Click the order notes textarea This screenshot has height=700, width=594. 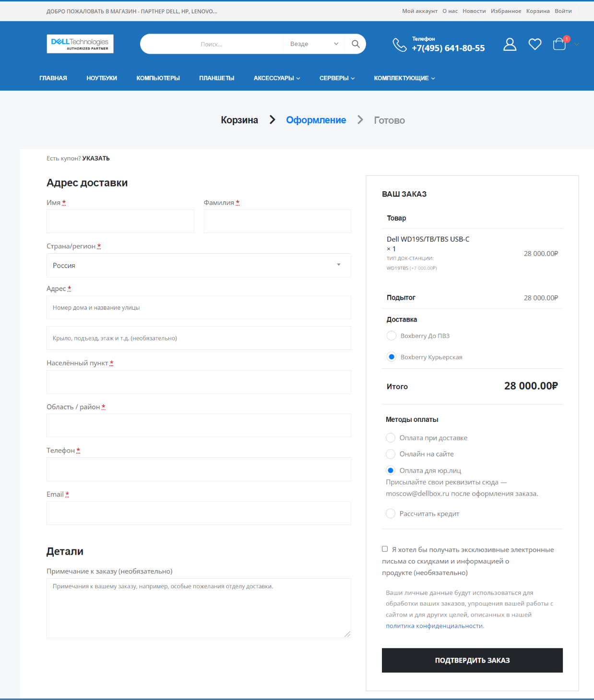199,608
